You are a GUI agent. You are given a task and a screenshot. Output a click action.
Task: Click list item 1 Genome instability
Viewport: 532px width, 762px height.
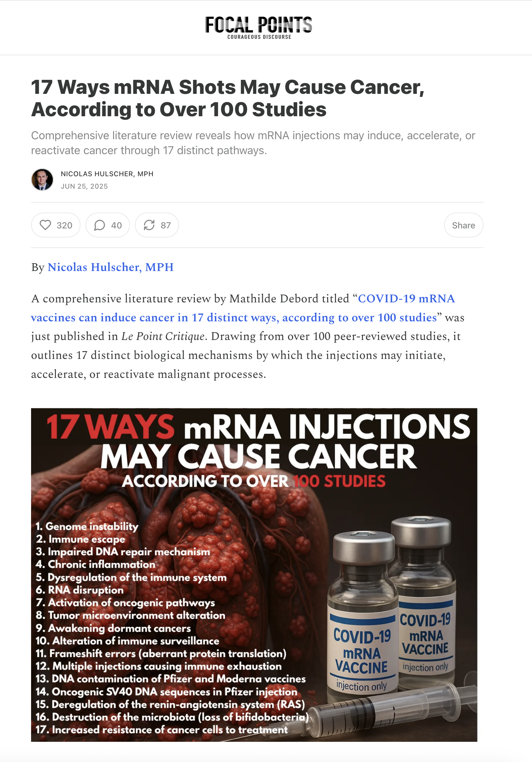[x=87, y=526]
